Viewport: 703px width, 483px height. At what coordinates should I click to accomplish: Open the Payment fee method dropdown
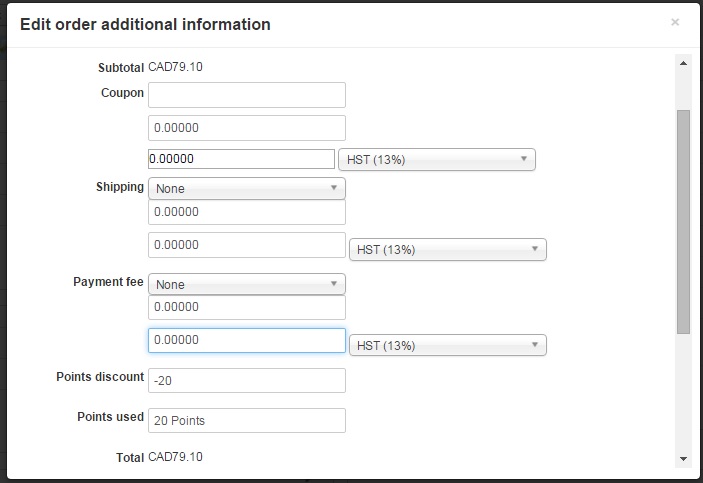click(x=246, y=284)
